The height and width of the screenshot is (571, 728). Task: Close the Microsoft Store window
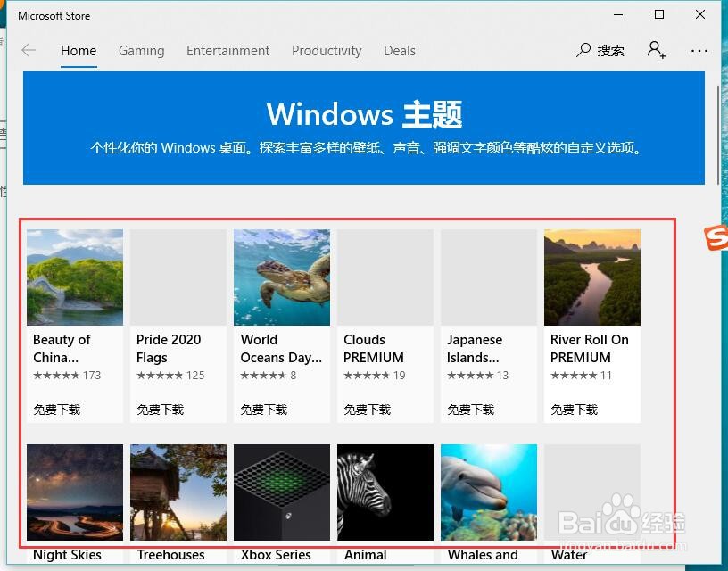click(x=700, y=15)
